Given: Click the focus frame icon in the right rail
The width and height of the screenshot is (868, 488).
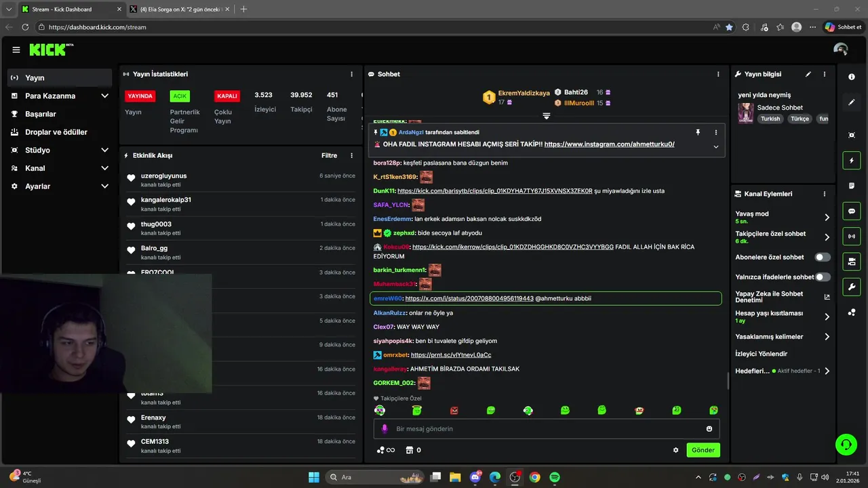Looking at the screenshot, I should pyautogui.click(x=852, y=135).
